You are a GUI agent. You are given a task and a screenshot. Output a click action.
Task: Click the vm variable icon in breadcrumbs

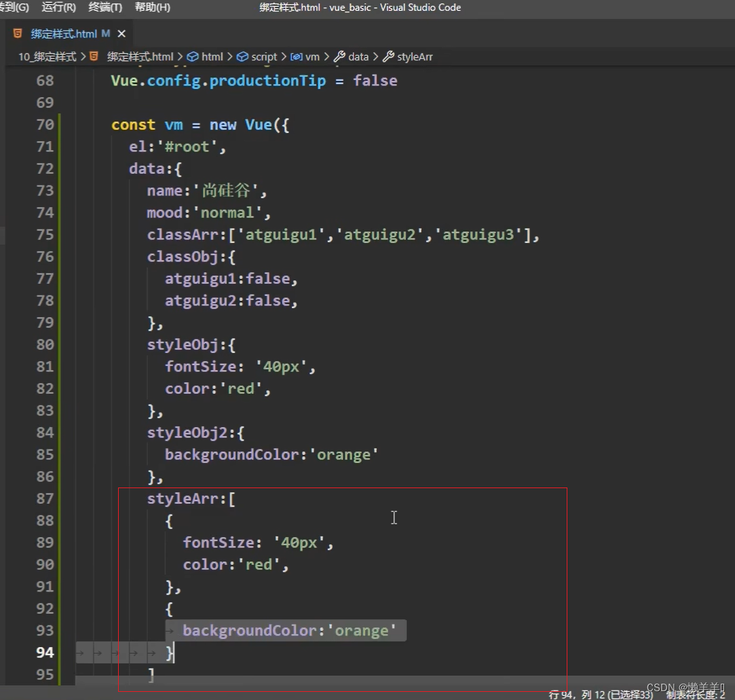click(296, 57)
